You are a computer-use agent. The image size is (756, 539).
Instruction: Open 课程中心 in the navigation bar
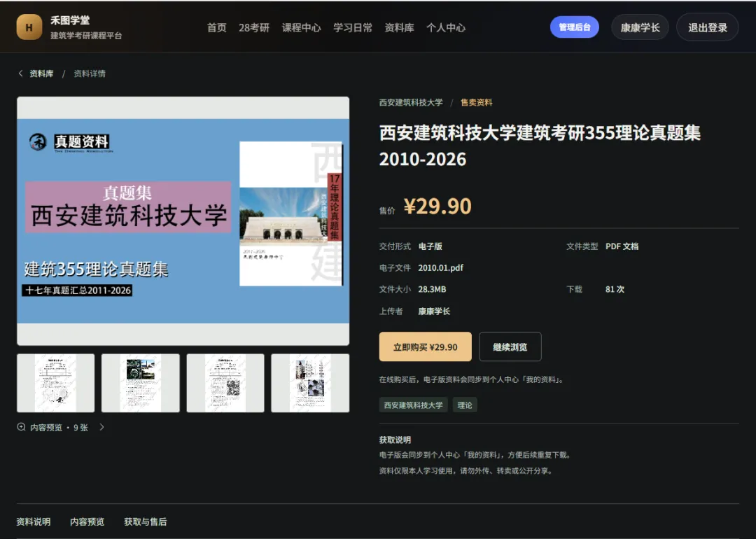(x=301, y=27)
